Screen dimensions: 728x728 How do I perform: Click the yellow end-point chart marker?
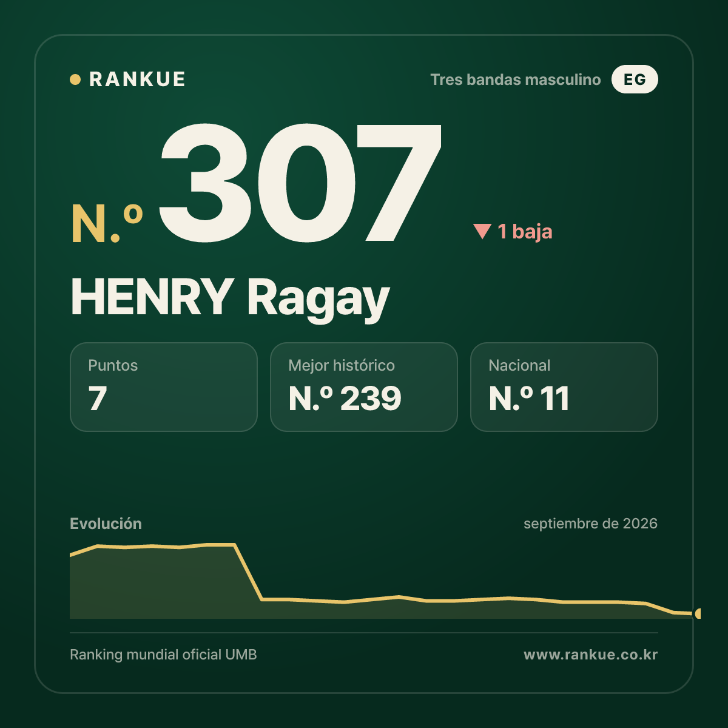pos(698,613)
